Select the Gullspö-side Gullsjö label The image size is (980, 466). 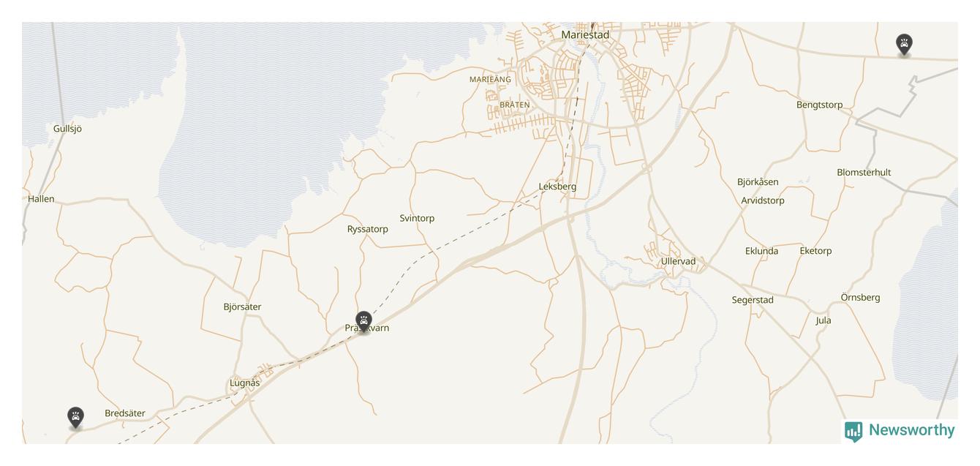coord(67,129)
